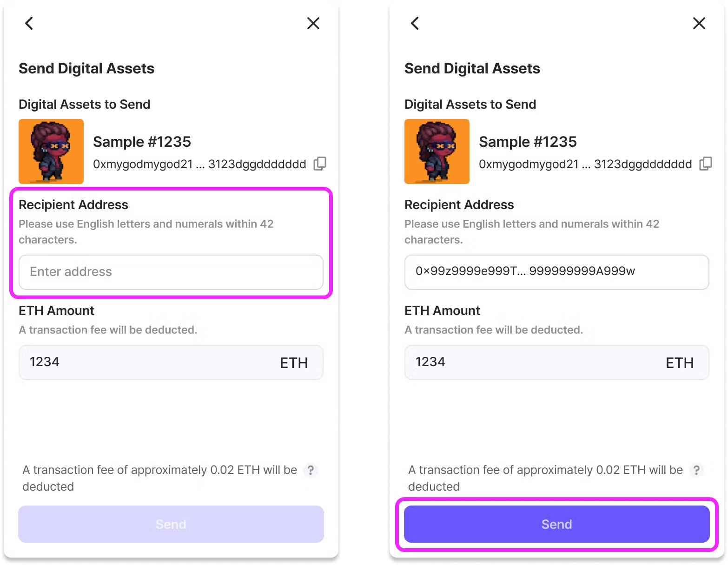Viewport: 728px width, 565px height.
Task: Copy asset address in the right panel
Action: point(706,164)
